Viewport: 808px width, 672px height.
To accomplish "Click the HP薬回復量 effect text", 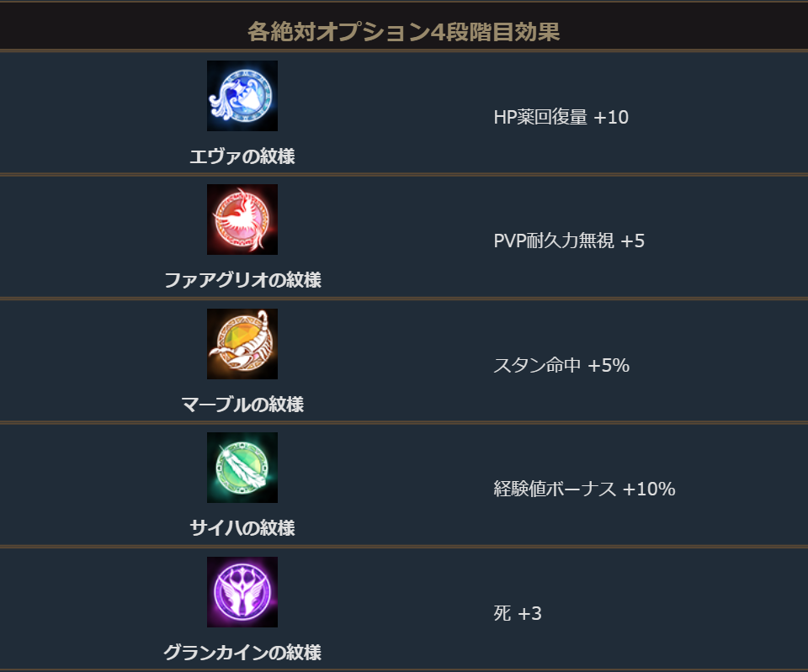I will 540,117.
